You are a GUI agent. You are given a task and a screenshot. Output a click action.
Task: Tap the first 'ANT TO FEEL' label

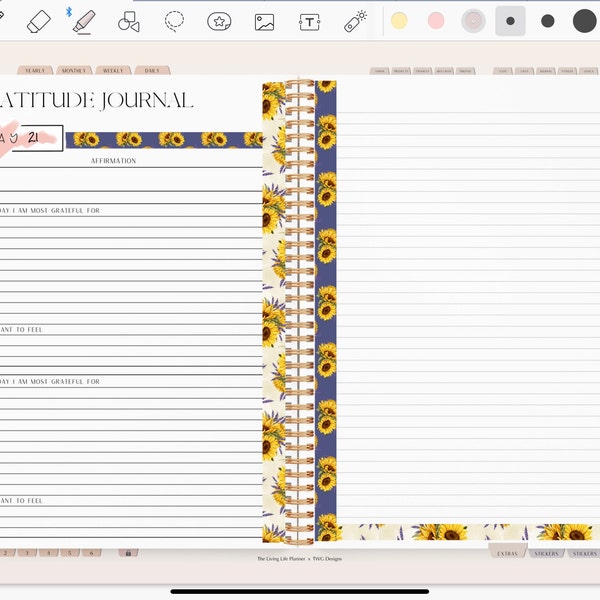tap(21, 329)
